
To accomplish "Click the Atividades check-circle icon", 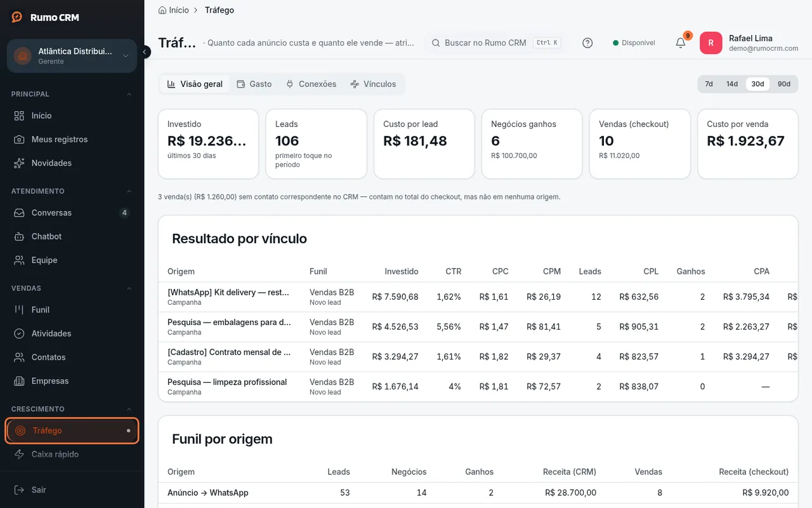I will coord(20,333).
